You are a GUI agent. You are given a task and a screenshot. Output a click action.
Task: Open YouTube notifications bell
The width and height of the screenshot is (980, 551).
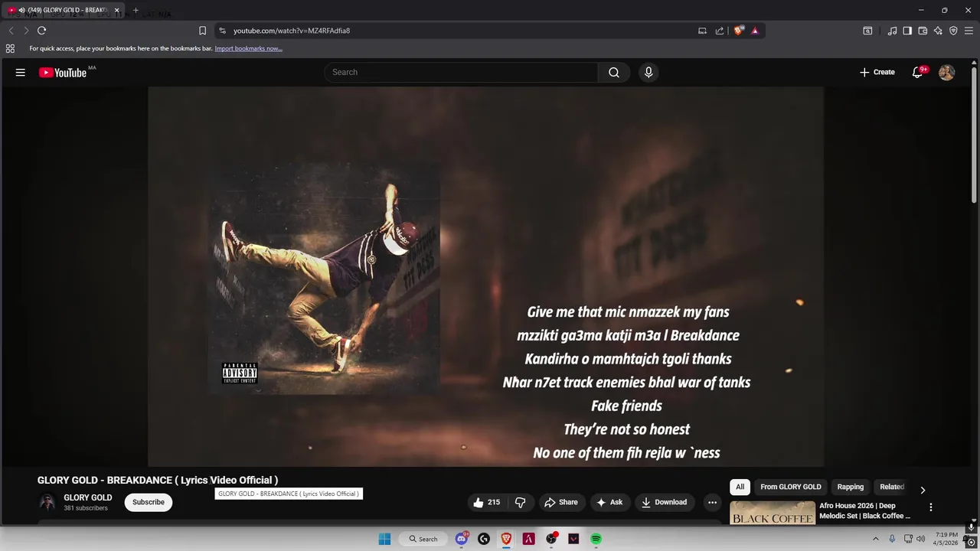(917, 72)
